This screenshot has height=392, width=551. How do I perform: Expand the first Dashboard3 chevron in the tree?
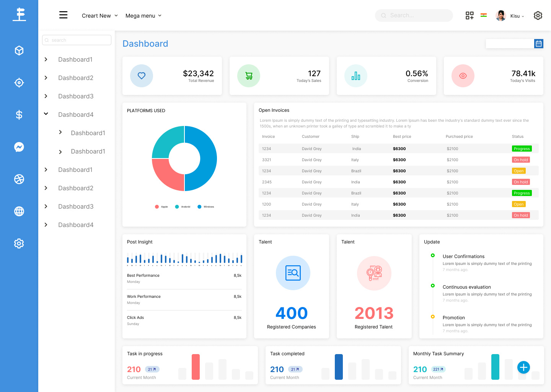pos(46,96)
